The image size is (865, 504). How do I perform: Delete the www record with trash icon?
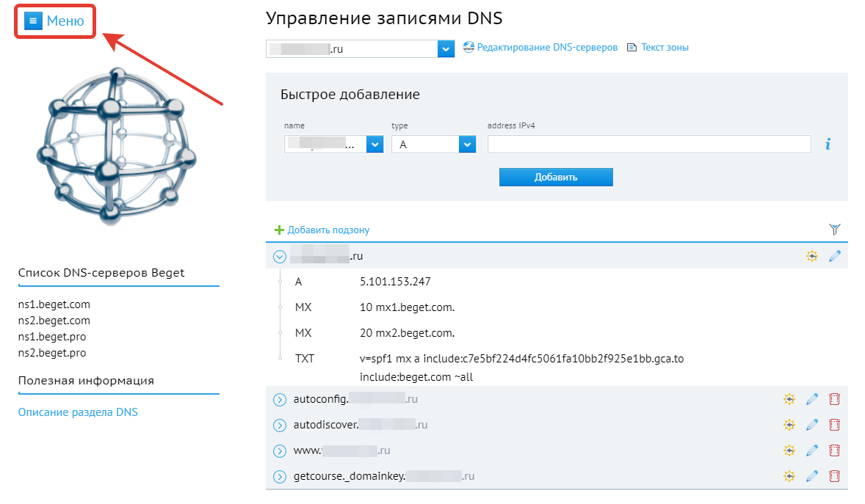click(x=834, y=450)
